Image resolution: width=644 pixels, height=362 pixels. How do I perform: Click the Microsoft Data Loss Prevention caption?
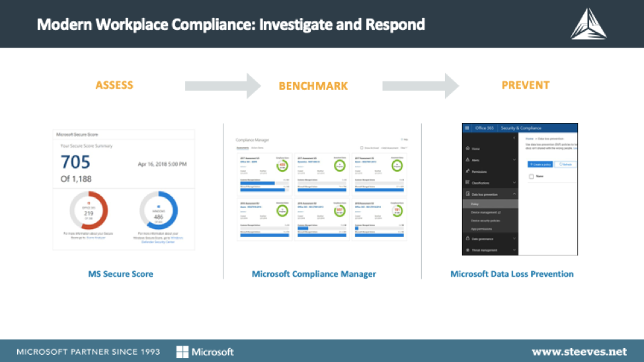tap(512, 274)
